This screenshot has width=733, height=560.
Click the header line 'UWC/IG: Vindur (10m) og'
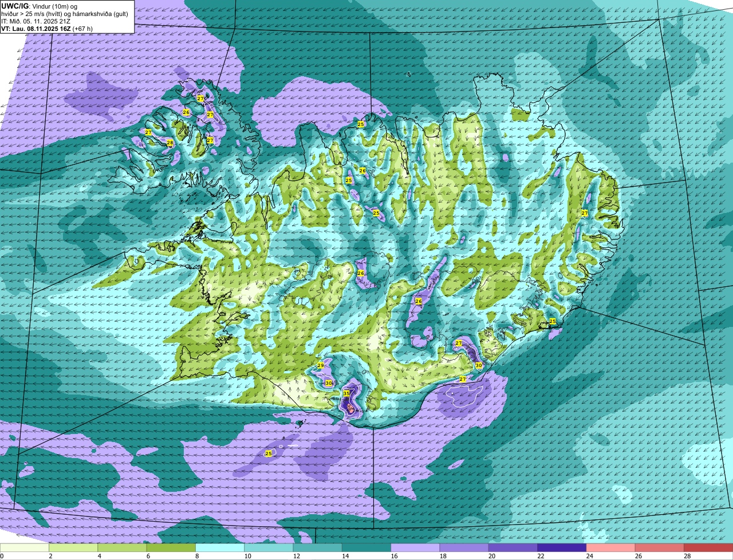pos(39,5)
